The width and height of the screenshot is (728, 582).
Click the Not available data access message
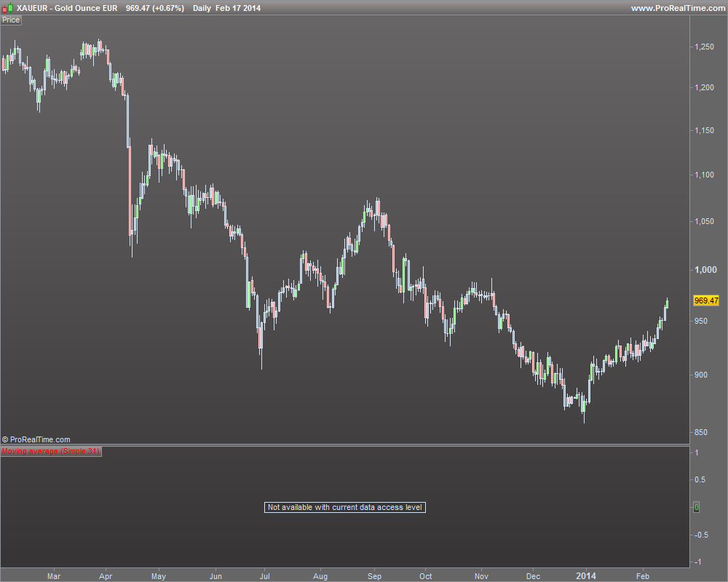[x=345, y=507]
